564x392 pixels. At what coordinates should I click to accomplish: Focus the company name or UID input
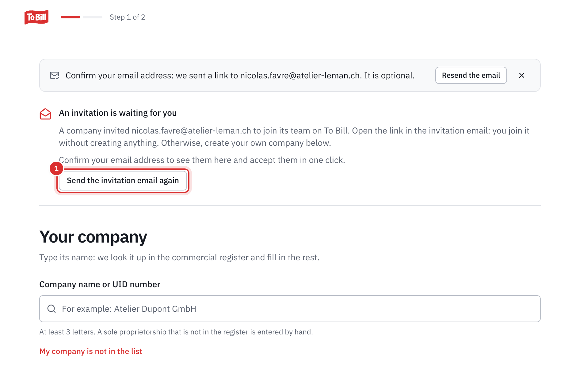tap(290, 309)
